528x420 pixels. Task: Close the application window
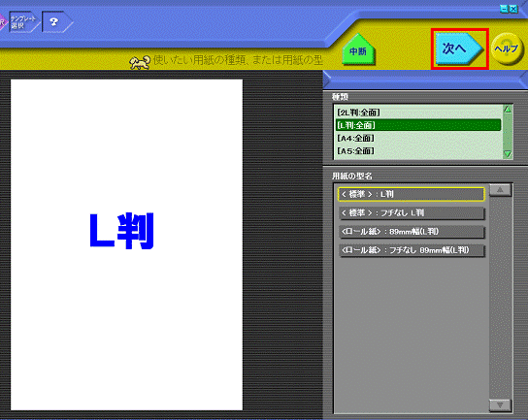click(x=513, y=9)
